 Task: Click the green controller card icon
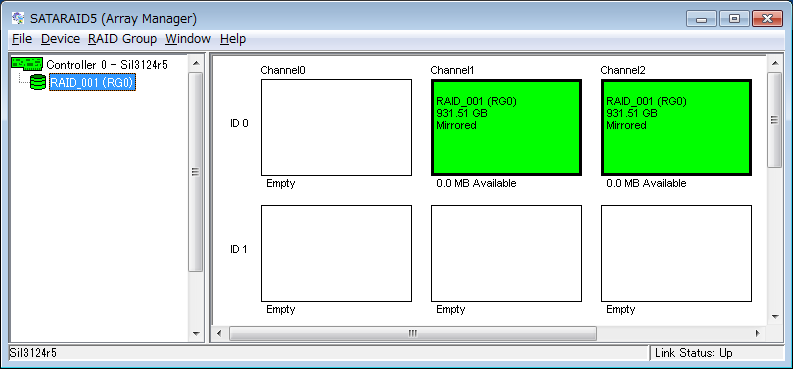(27, 64)
